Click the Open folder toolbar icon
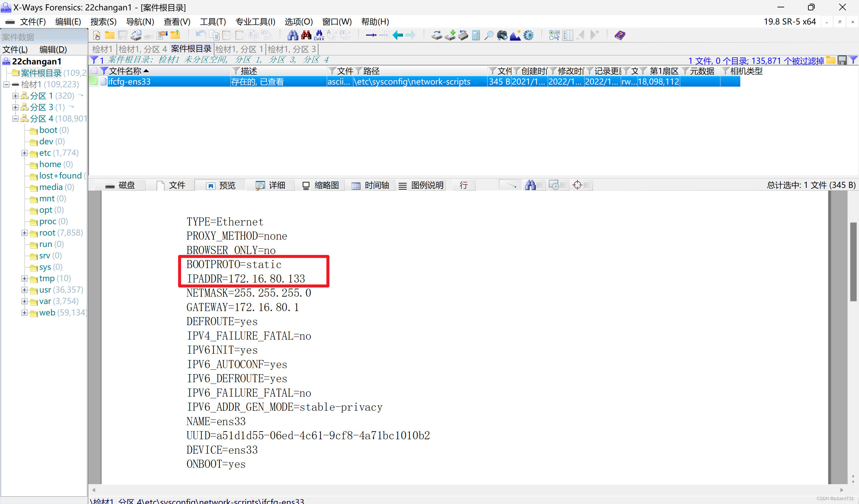 (109, 35)
